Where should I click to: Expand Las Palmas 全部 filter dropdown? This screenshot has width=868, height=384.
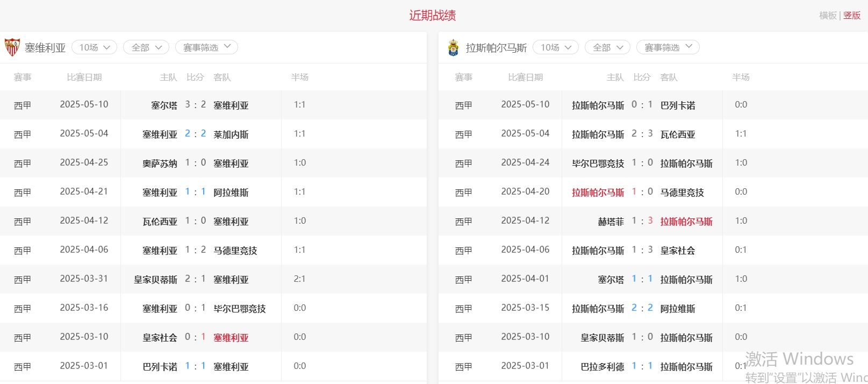(x=607, y=47)
